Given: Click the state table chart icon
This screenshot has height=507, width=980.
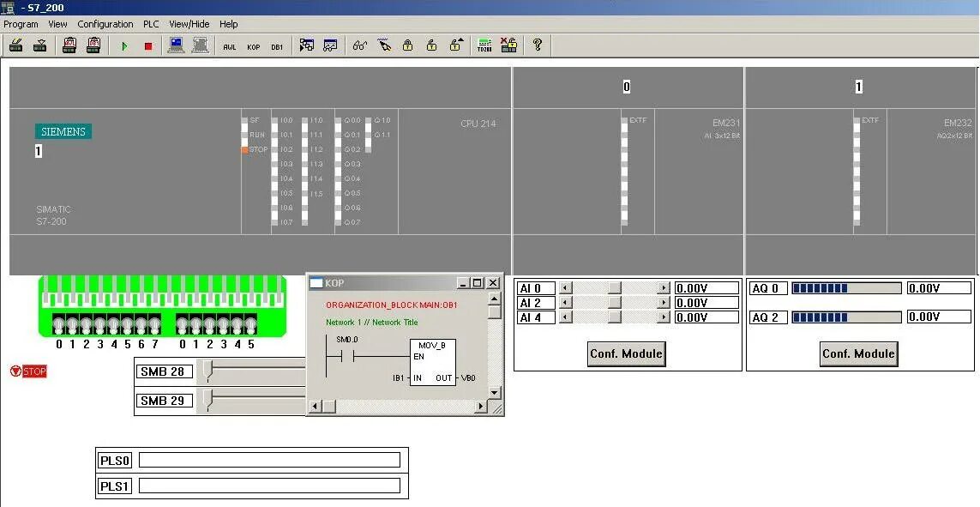Looking at the screenshot, I should 330,45.
